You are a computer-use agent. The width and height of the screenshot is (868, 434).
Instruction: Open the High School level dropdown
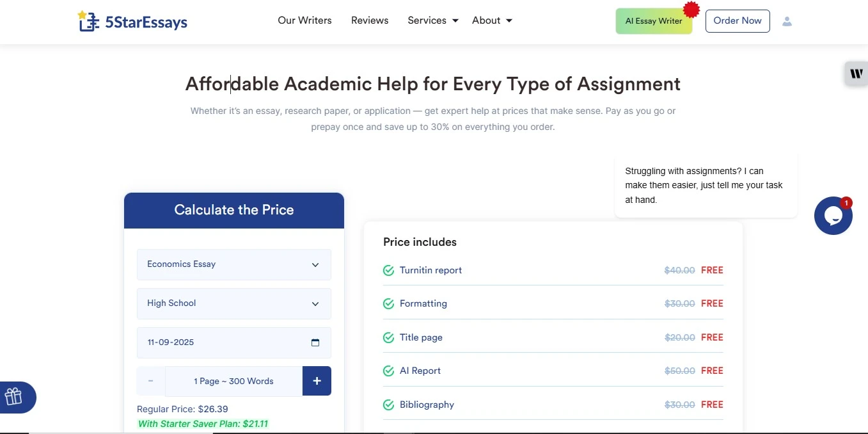point(234,303)
